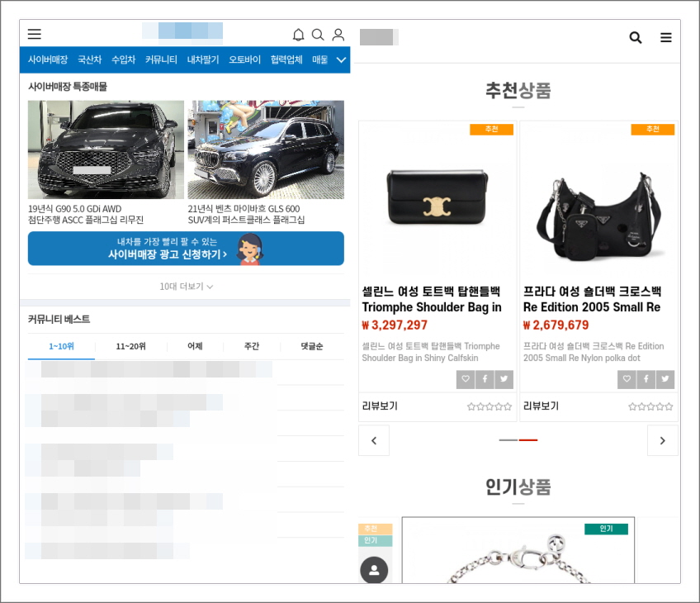Click the ₩3,297,297 price
700x603 pixels.
[395, 325]
